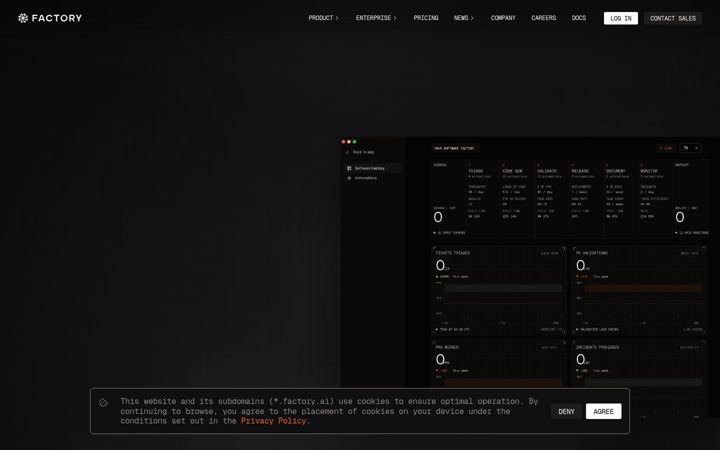Click the Tickets Triaged card title
The height and width of the screenshot is (450, 720).
point(452,253)
